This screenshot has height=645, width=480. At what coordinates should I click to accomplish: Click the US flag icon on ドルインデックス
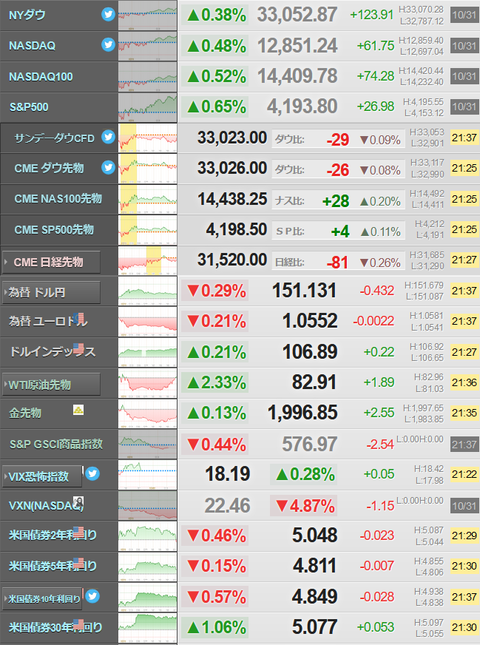pos(79,348)
